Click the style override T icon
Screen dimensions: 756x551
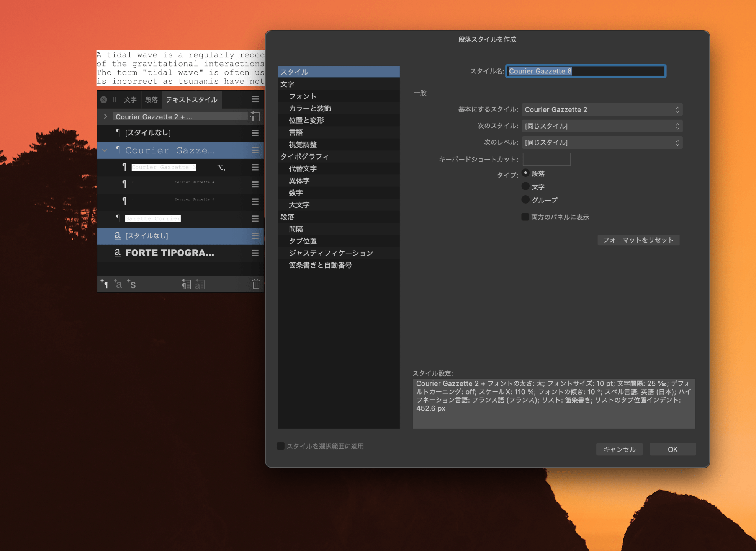(x=255, y=116)
